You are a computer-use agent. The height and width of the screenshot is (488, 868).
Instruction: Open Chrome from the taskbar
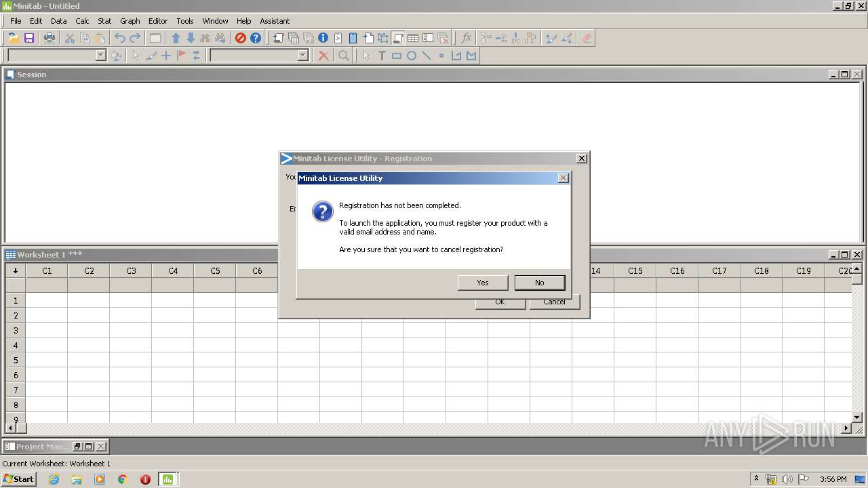(x=123, y=479)
